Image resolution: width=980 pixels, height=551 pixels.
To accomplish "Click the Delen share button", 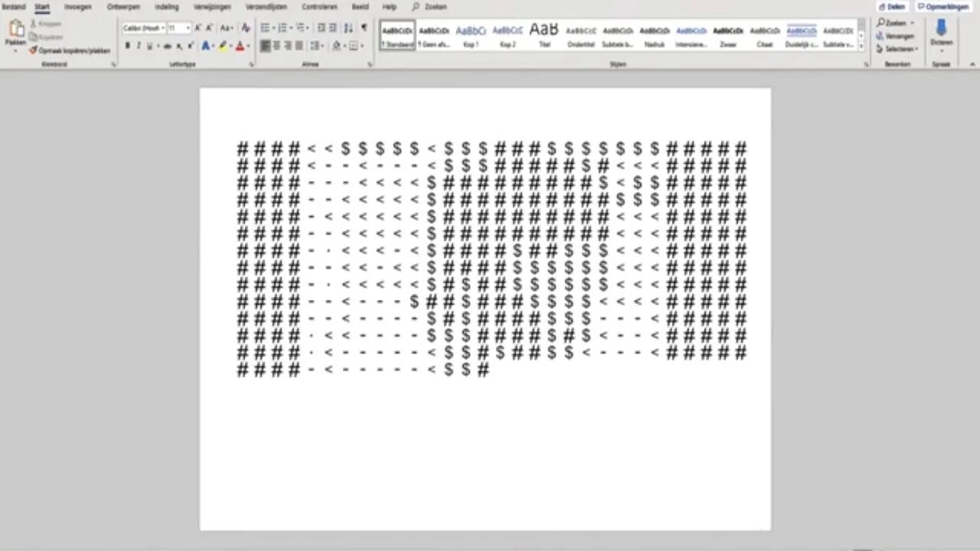I will click(893, 7).
